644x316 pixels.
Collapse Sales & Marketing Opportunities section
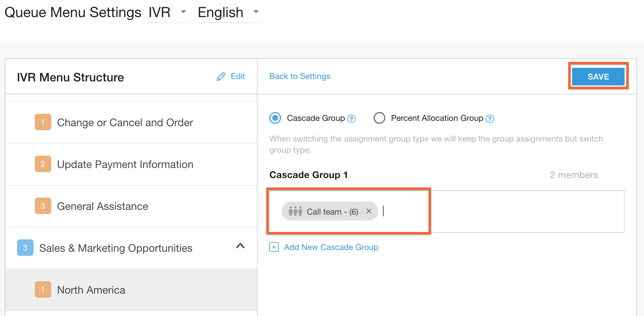point(240,246)
